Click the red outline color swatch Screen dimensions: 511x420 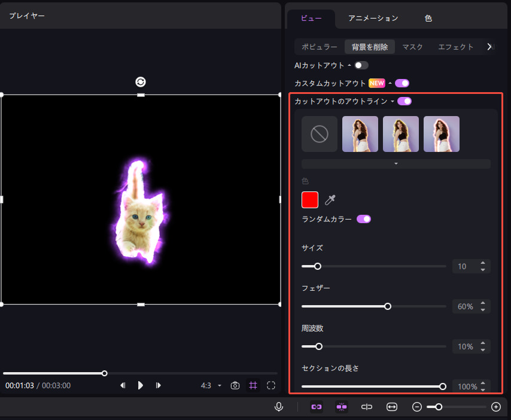coord(310,200)
